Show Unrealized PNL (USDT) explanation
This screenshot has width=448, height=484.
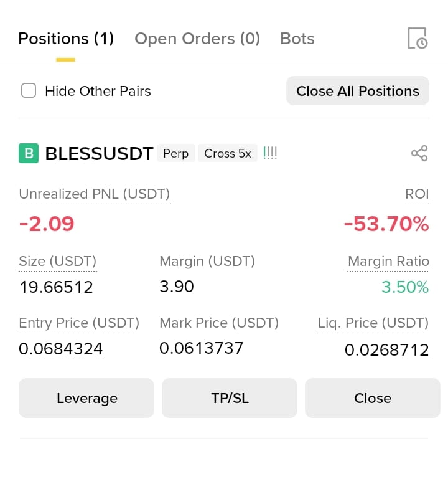[95, 194]
